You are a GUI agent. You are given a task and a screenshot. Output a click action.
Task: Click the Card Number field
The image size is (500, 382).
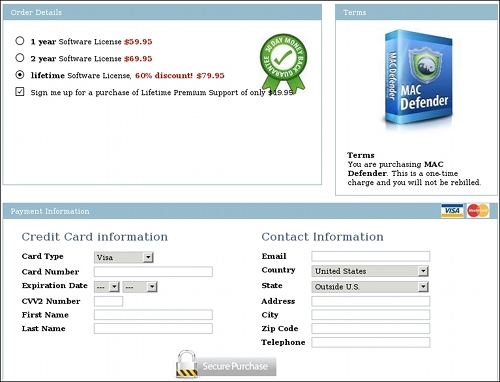[x=153, y=271]
